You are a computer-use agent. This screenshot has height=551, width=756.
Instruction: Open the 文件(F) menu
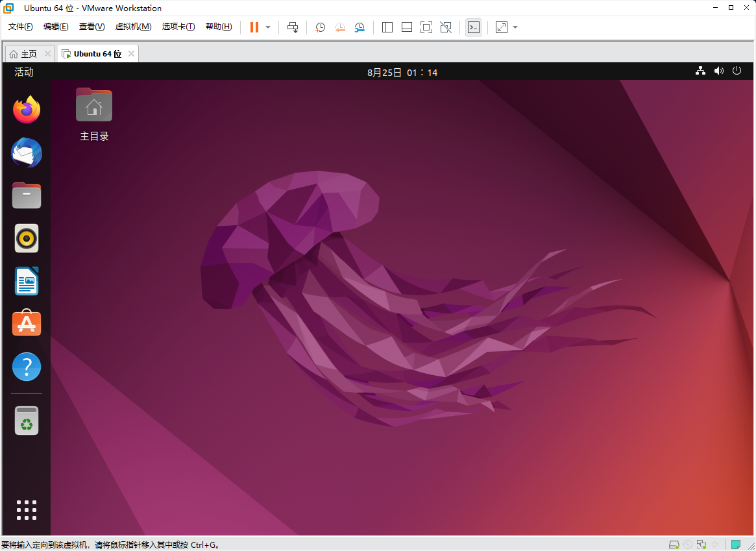click(20, 27)
